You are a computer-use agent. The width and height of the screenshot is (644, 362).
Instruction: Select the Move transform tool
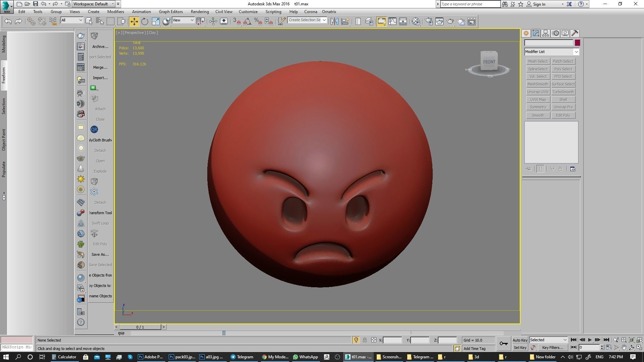(x=134, y=21)
